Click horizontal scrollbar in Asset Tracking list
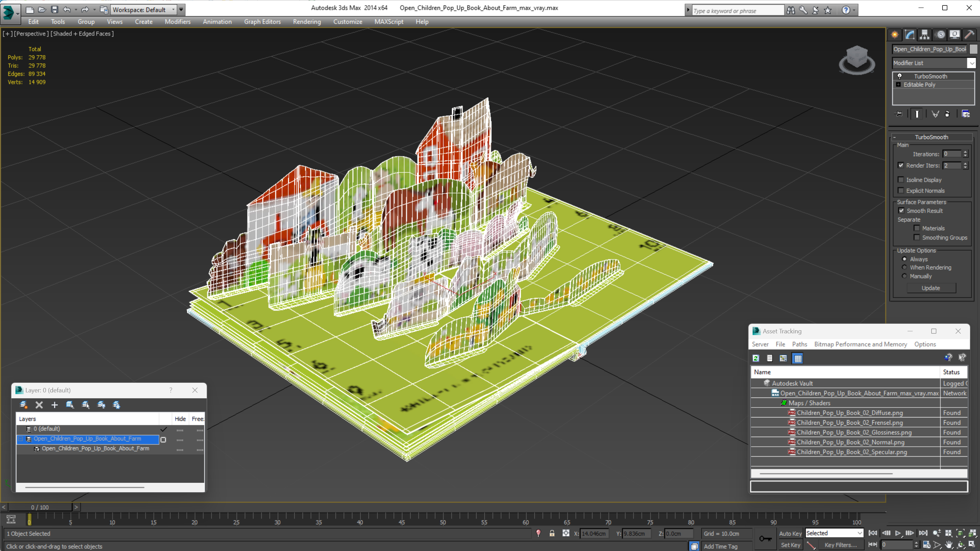The image size is (980, 551). 826,473
